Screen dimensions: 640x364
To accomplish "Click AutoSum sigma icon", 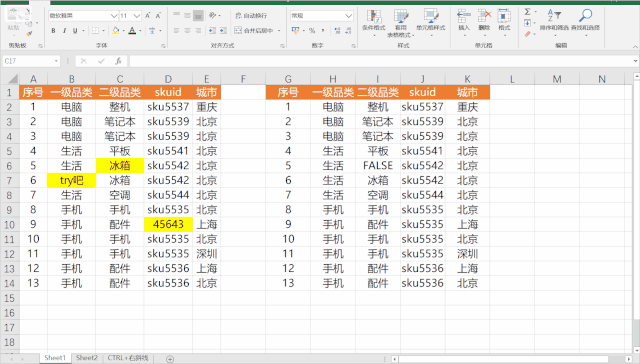I will point(527,12).
